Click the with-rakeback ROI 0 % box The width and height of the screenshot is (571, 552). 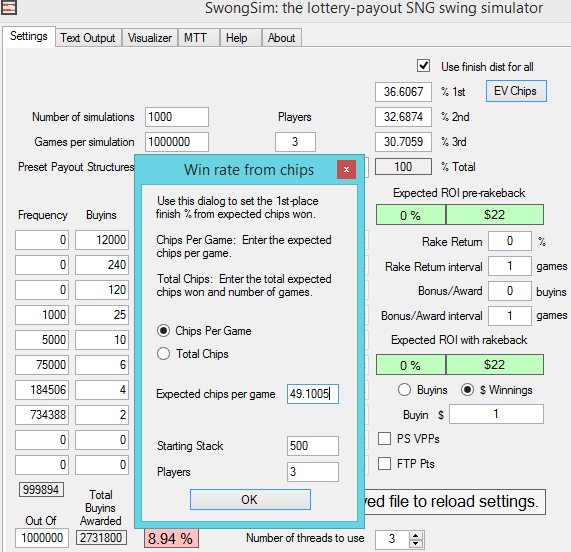pos(411,365)
